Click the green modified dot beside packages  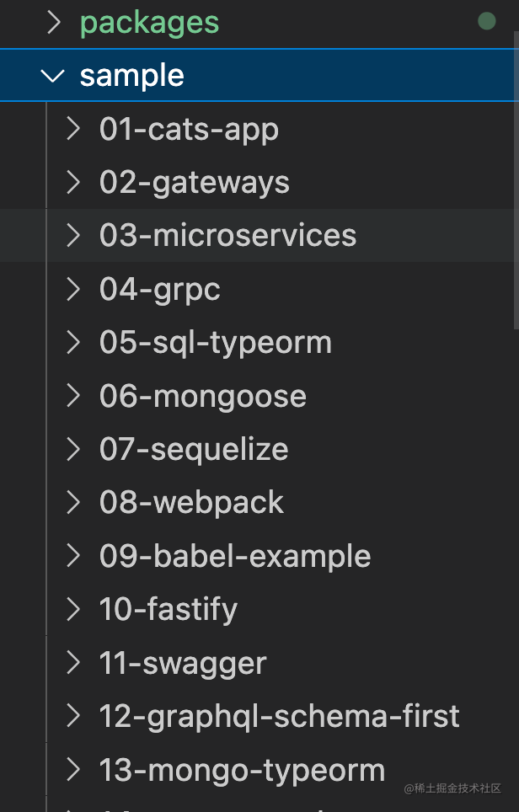coord(486,21)
